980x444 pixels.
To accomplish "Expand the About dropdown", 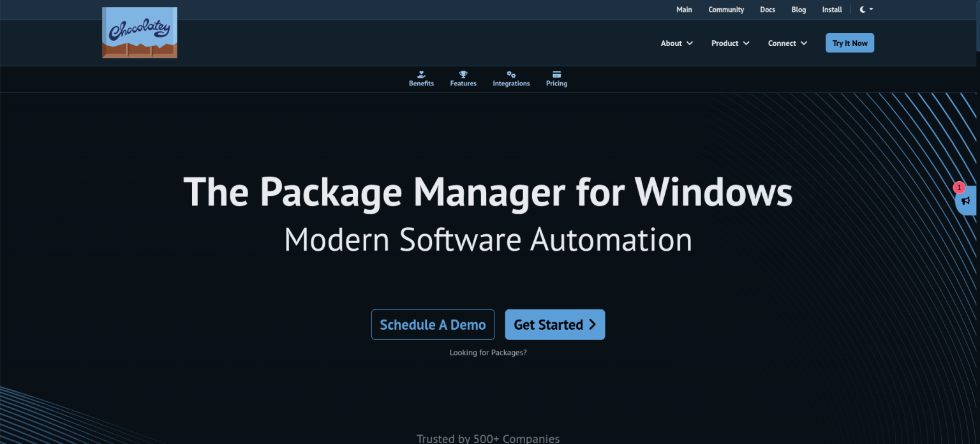I will 676,43.
